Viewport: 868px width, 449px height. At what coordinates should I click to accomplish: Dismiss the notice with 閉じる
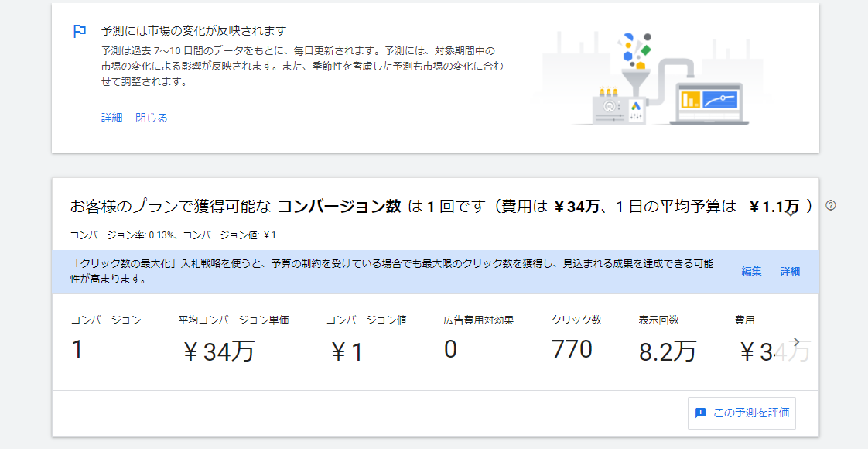(x=152, y=118)
